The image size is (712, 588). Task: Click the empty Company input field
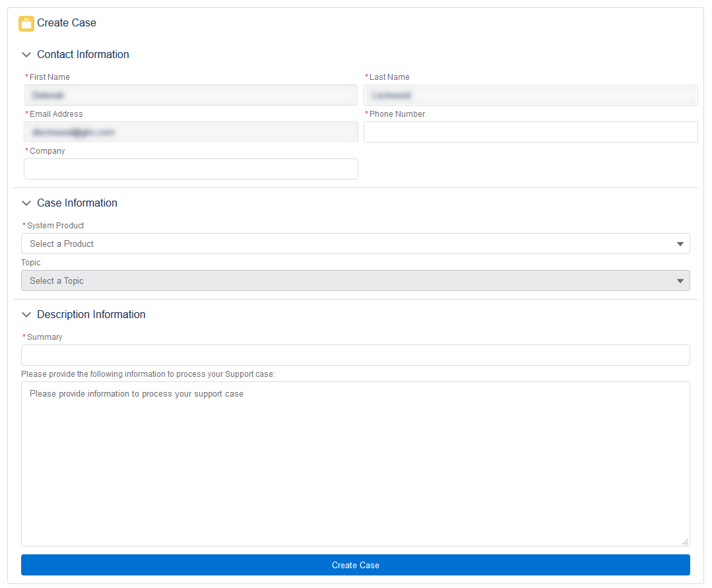pyautogui.click(x=191, y=169)
